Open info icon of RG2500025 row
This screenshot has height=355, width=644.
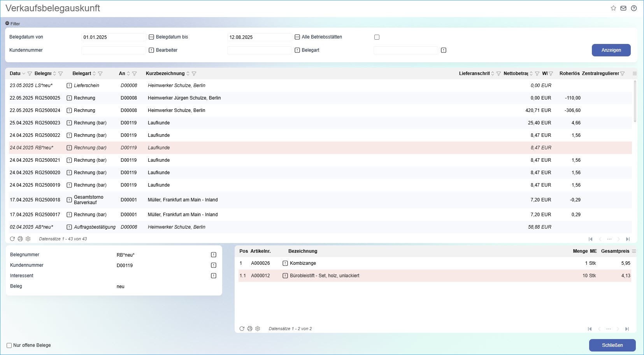[69, 98]
